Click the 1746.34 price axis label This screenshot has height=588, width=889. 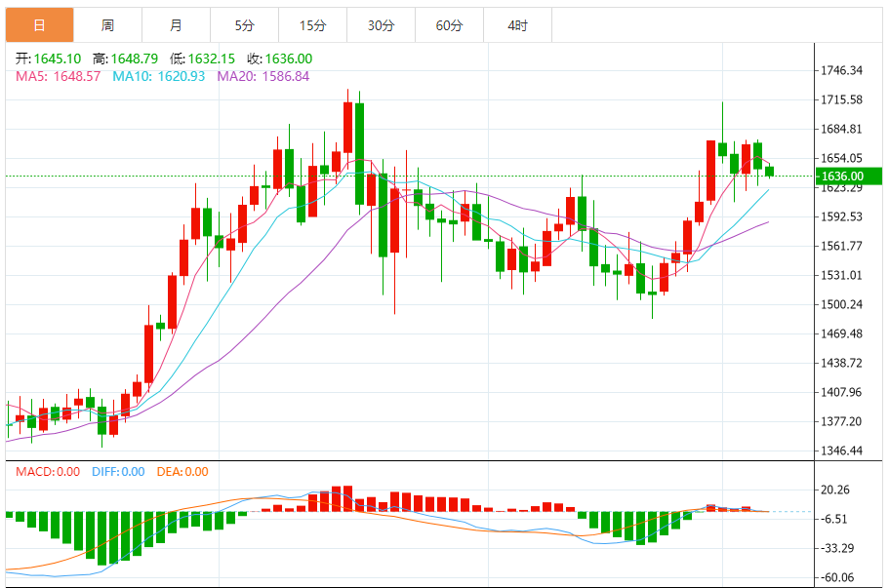tap(841, 71)
